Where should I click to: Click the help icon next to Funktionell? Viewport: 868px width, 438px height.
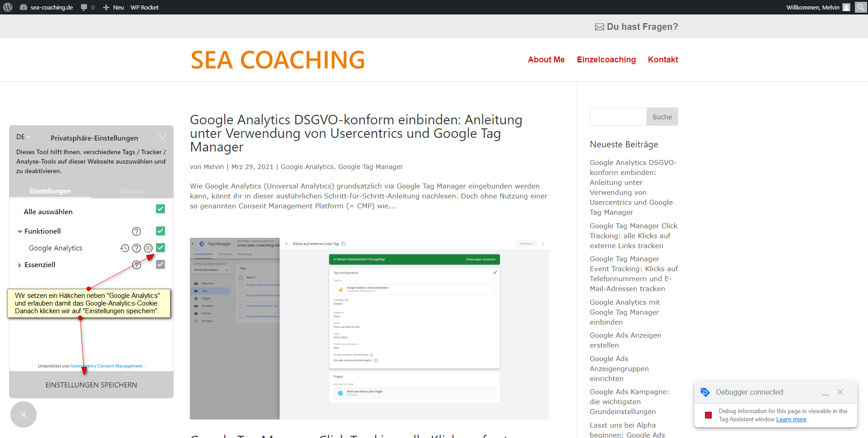(137, 231)
